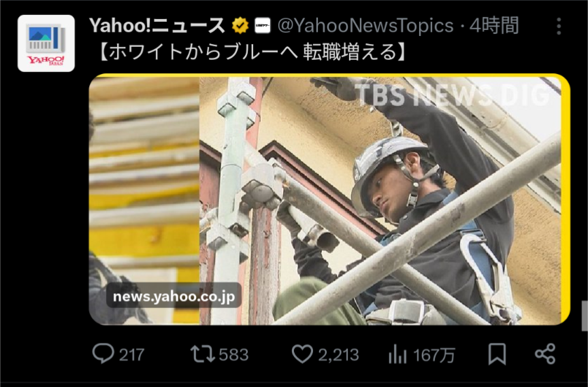
Task: Click the 583 reposts count
Action: coord(233,355)
